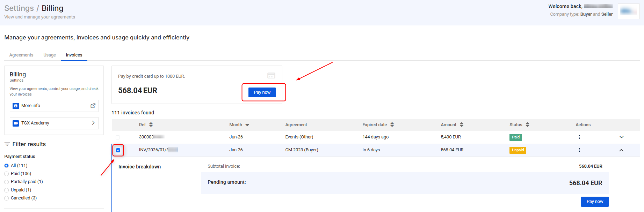Open actions menu for the Unpaid invoice
644x212 pixels.
tap(579, 150)
